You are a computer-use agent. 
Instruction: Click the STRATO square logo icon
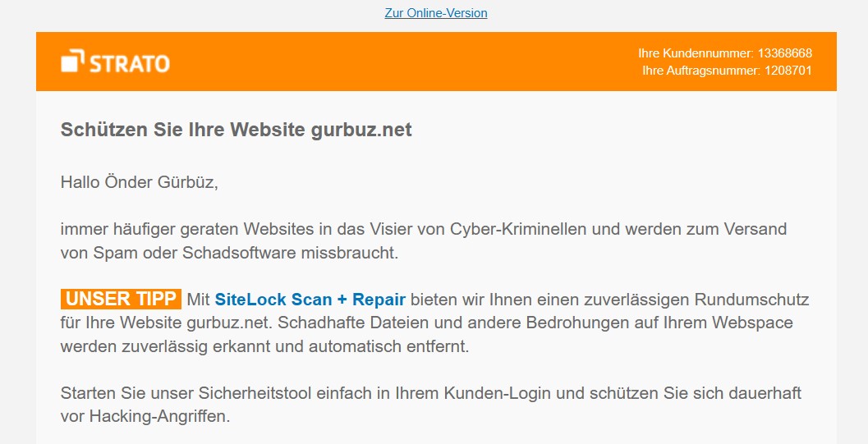click(x=72, y=61)
